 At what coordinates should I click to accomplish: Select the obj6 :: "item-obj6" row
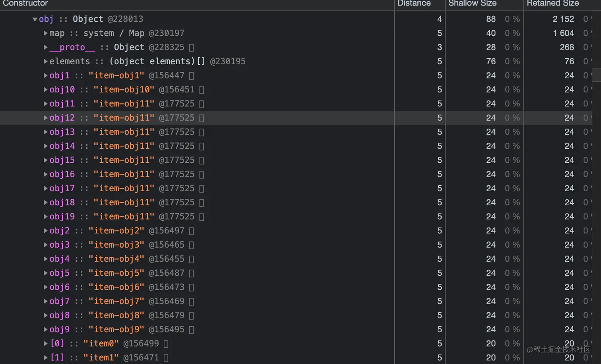click(296, 287)
